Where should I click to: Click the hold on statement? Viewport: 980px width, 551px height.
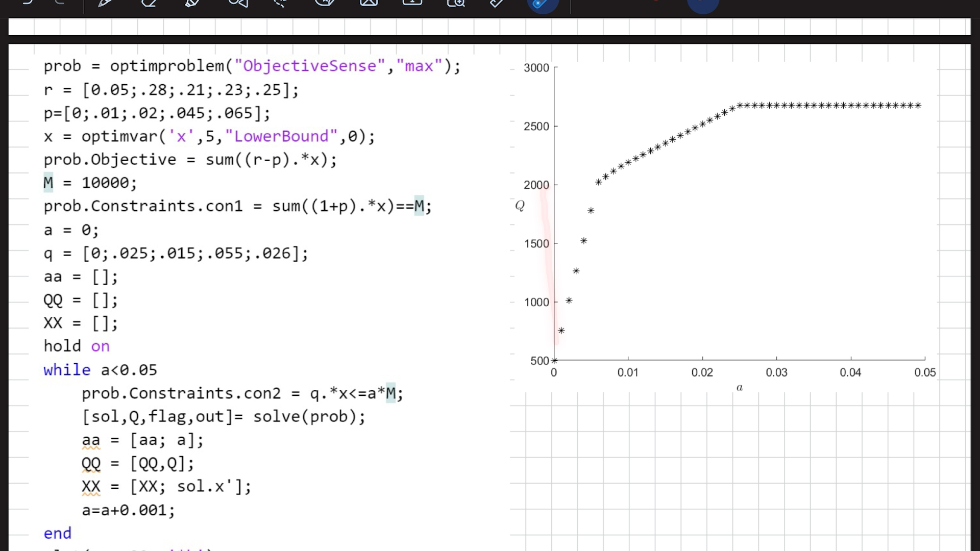77,346
